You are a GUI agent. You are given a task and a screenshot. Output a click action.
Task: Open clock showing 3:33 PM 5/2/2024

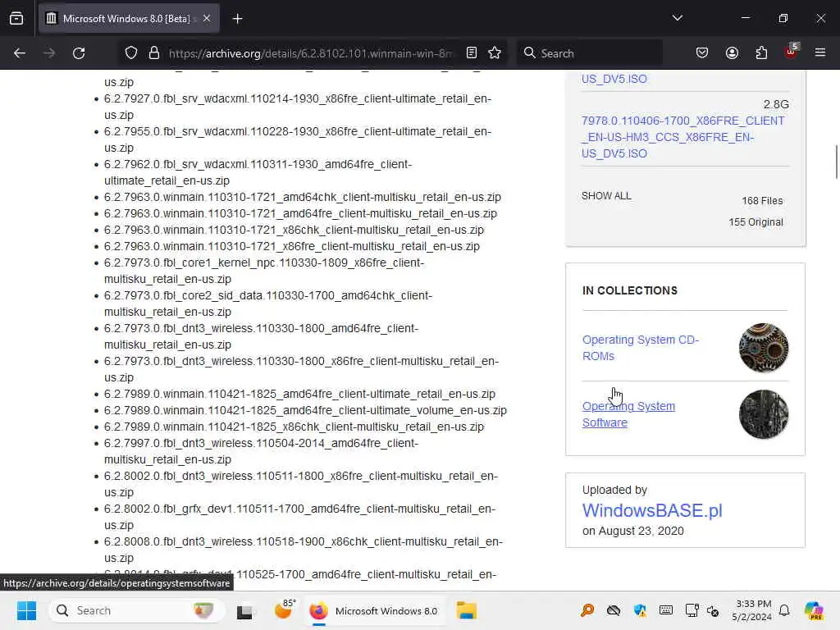click(751, 610)
